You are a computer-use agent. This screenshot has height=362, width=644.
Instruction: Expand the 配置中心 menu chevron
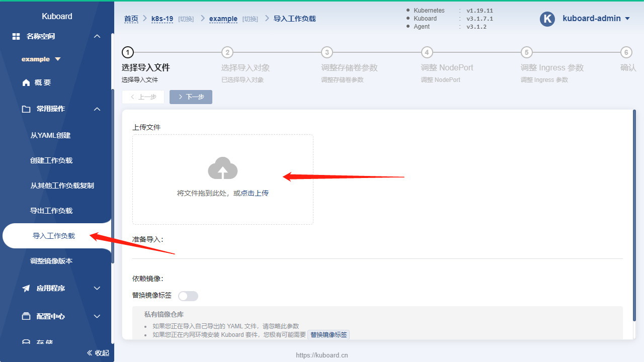(98, 316)
